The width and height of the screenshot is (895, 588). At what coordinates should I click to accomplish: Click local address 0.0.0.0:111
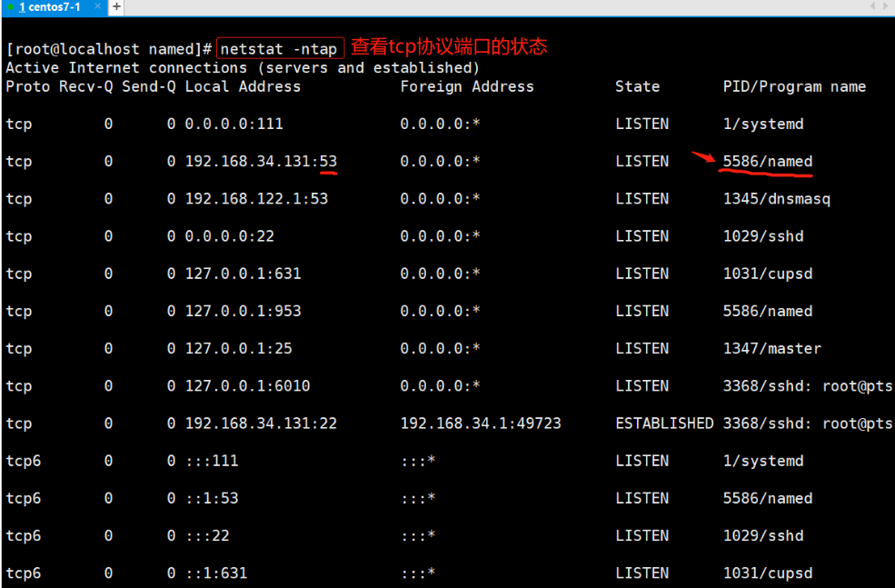(x=234, y=124)
